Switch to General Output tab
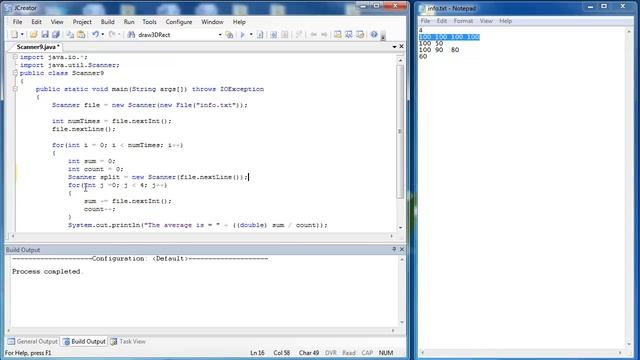This screenshot has width=640, height=360. click(33, 342)
